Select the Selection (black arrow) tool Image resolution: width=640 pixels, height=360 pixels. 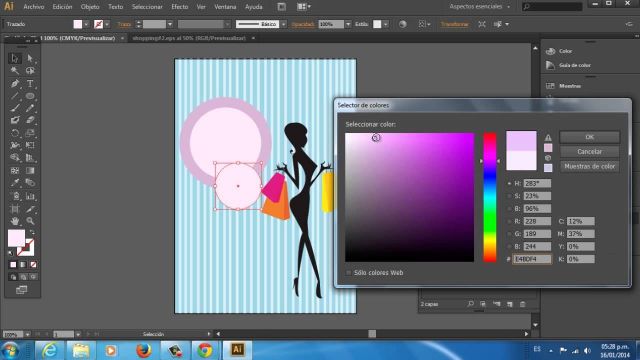[x=15, y=58]
